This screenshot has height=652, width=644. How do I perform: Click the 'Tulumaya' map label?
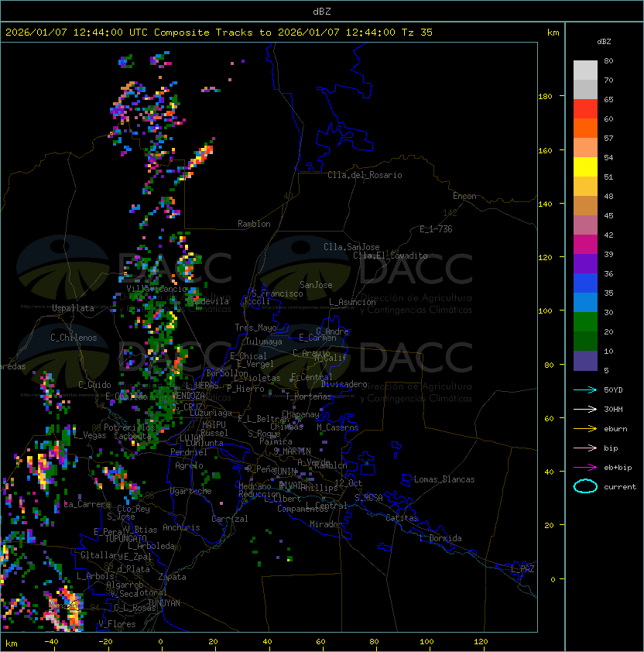264,341
